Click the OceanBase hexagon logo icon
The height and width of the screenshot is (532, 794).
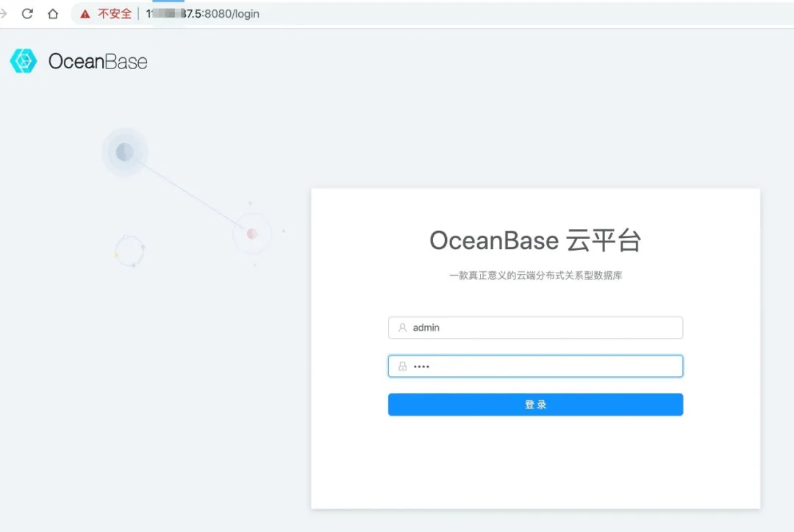coord(24,61)
